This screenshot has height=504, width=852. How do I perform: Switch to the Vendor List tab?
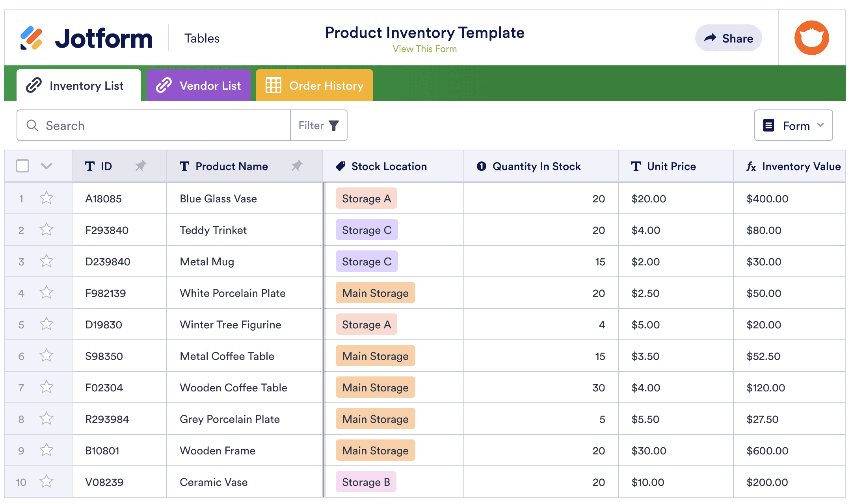[x=199, y=85]
